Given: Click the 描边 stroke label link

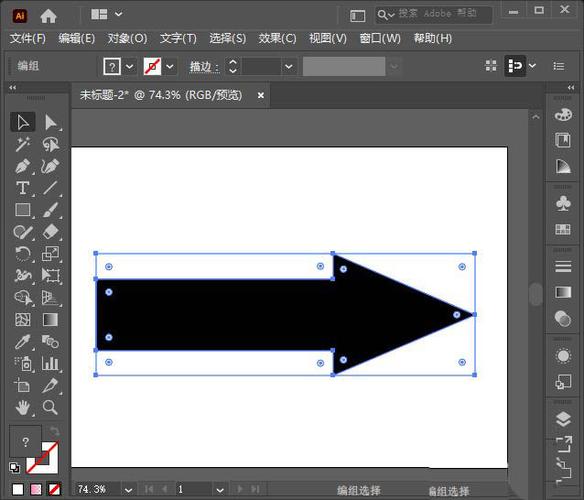Looking at the screenshot, I should [x=204, y=67].
